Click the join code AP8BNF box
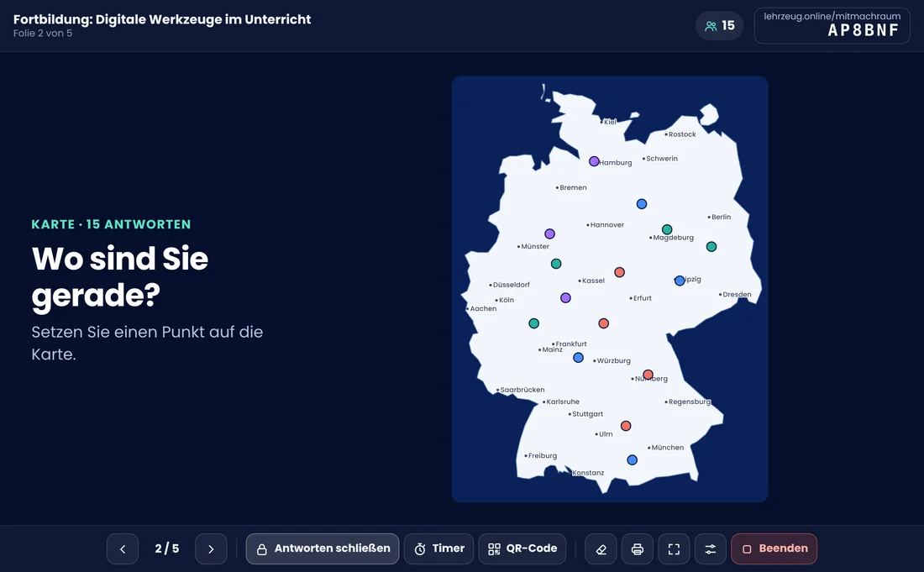 832,25
